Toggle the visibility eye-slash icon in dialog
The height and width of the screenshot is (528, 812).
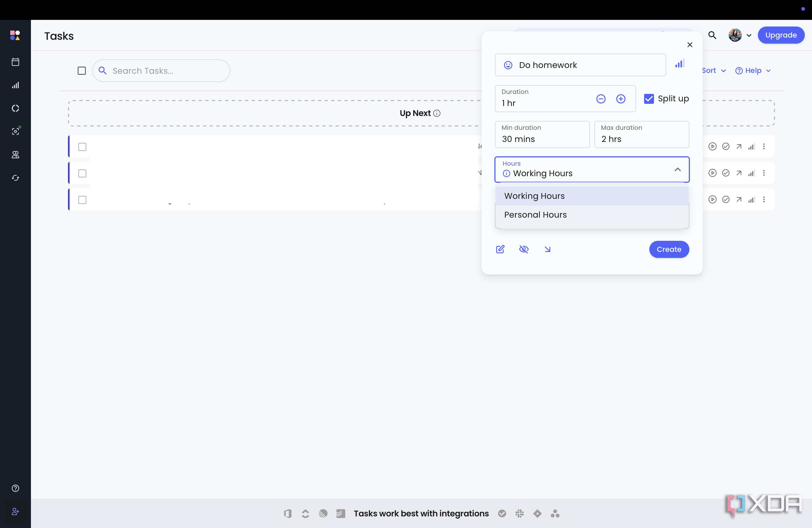coord(524,249)
